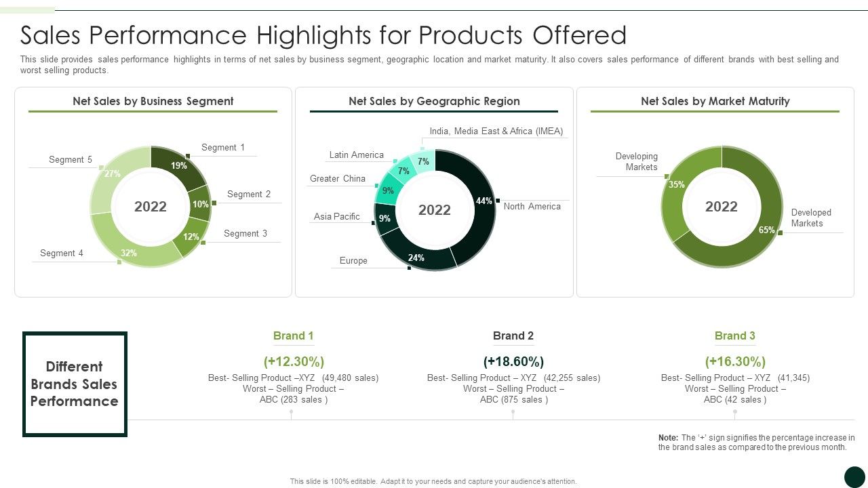Screen dimensions: 868x488
Task: Click the Different Brands Sales Performance box
Action: [75, 384]
